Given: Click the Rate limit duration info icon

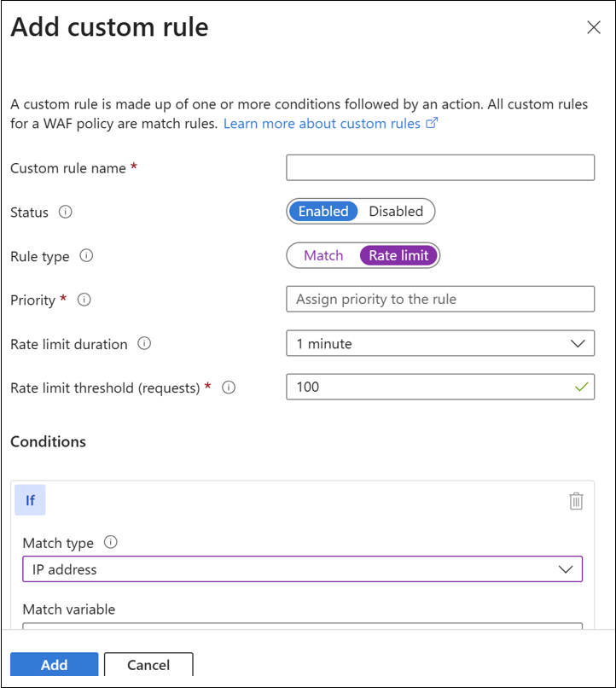Looking at the screenshot, I should [144, 344].
